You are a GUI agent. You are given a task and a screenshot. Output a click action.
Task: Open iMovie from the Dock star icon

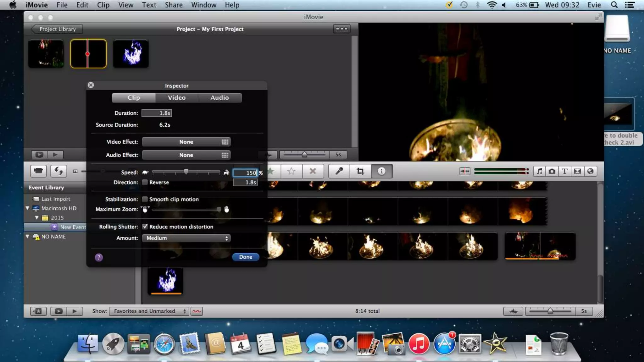tap(496, 343)
